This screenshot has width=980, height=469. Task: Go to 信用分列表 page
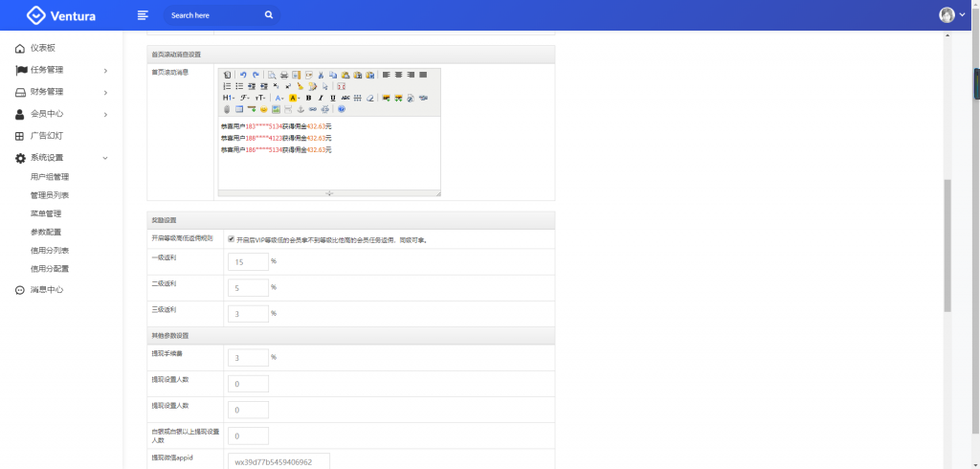click(50, 250)
